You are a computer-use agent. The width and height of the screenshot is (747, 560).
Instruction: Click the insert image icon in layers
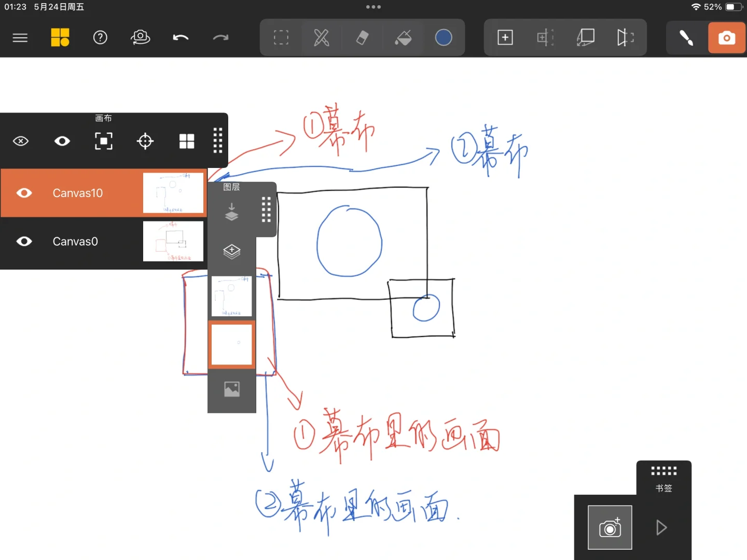pyautogui.click(x=232, y=389)
